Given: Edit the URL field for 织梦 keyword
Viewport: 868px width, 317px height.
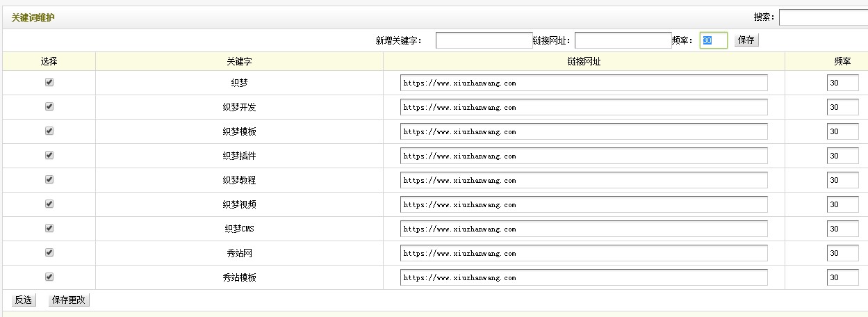Looking at the screenshot, I should 584,83.
